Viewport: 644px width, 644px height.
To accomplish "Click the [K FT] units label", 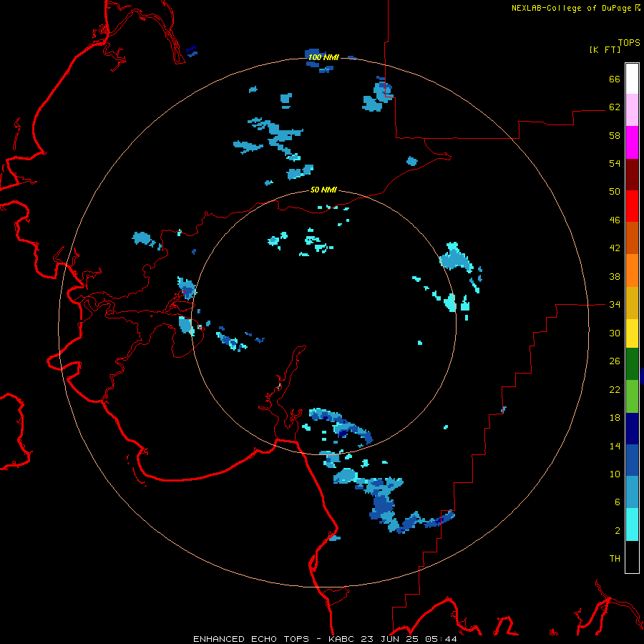I will [x=605, y=49].
